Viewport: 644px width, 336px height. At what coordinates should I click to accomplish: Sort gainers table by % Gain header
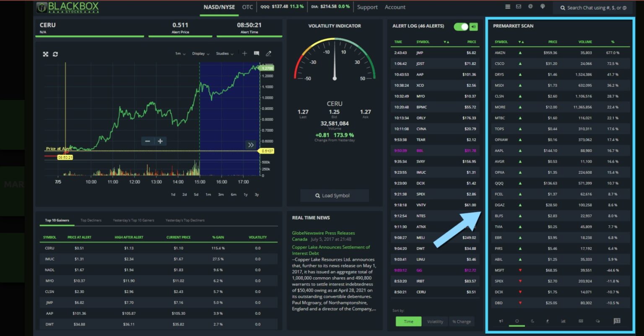pos(218,237)
